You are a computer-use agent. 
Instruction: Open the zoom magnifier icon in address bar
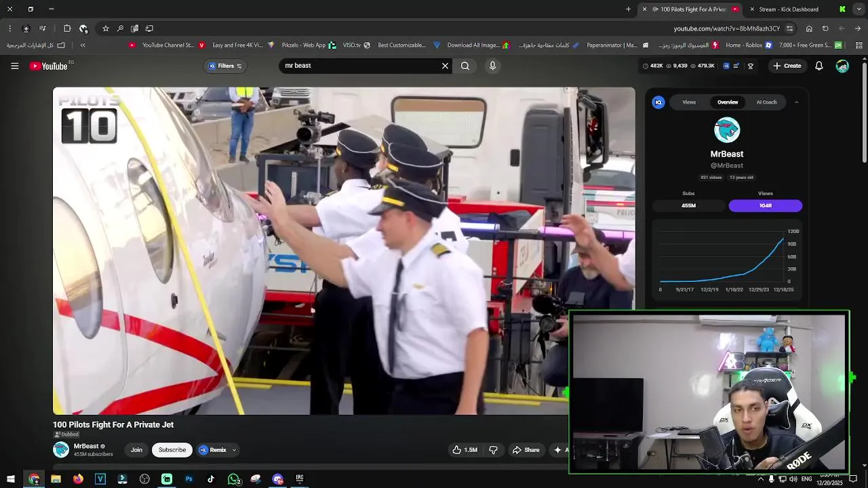point(120,28)
